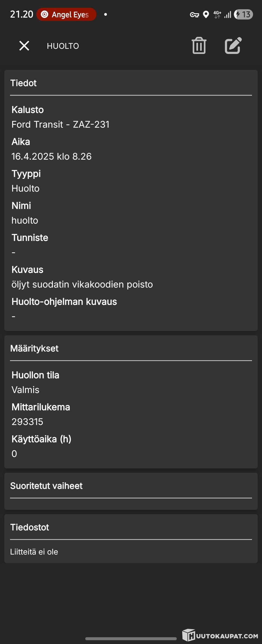262x644 pixels.
Task: Tap the Huollon tila value Valmis
Action: point(25,390)
